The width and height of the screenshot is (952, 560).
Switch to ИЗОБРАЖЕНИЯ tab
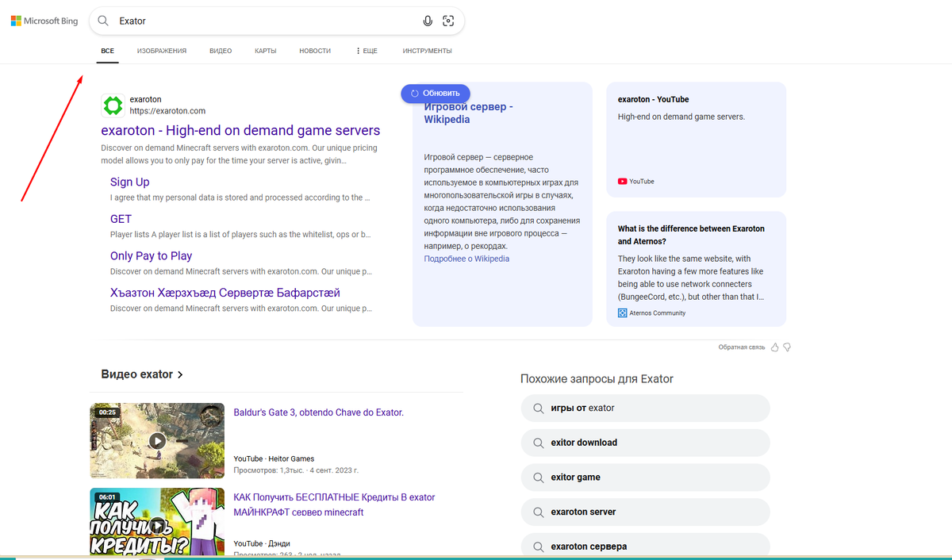point(162,51)
